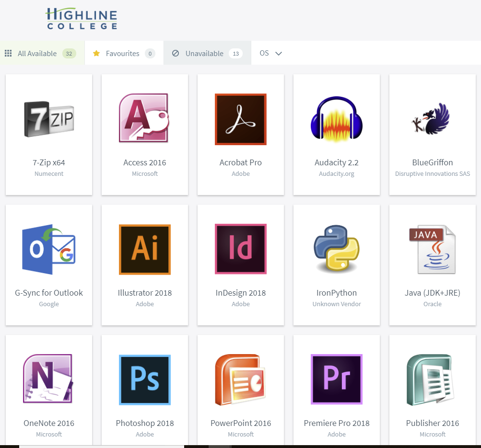Click the Acrobat Pro icon

[x=241, y=119]
